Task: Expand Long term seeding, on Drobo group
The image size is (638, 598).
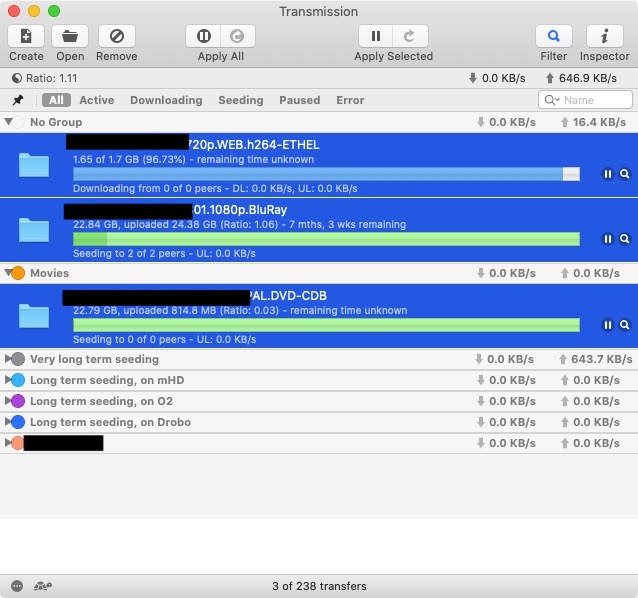Action: 7,422
